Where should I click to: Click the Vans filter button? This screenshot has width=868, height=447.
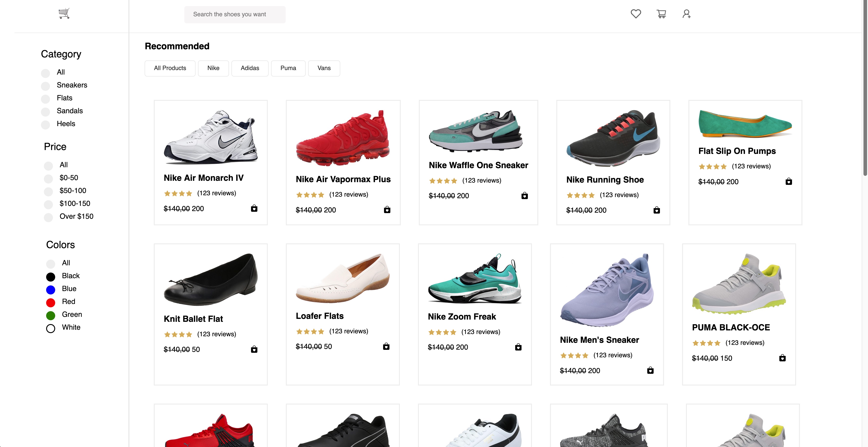click(324, 68)
